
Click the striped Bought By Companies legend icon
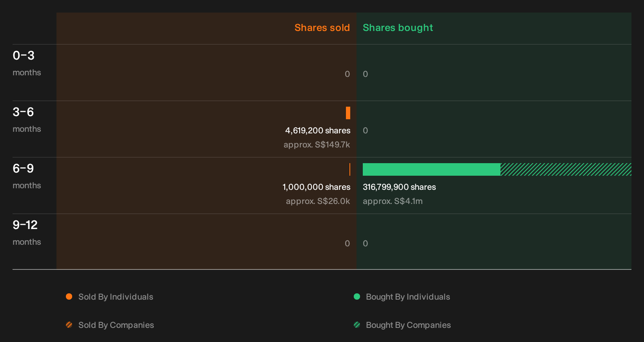coord(357,325)
